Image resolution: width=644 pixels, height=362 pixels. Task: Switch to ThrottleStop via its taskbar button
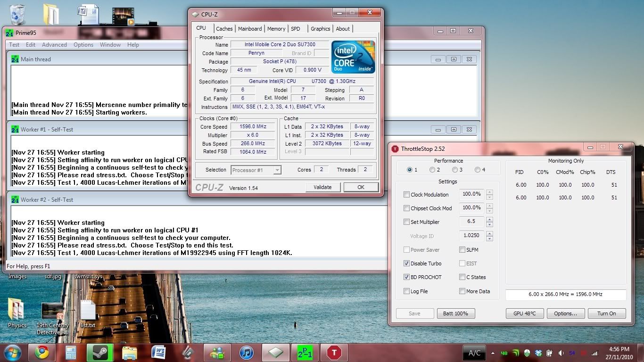pyautogui.click(x=334, y=353)
